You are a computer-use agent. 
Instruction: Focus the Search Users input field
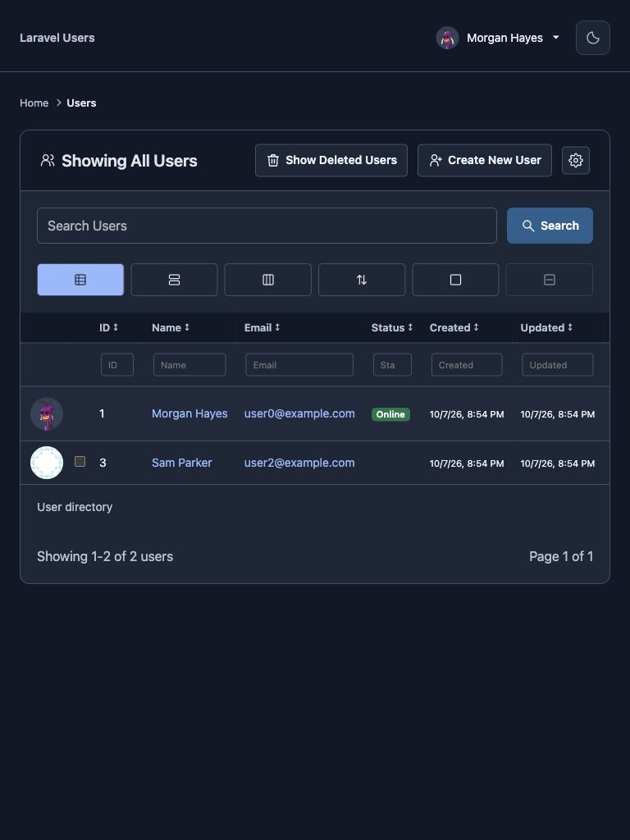(x=267, y=226)
